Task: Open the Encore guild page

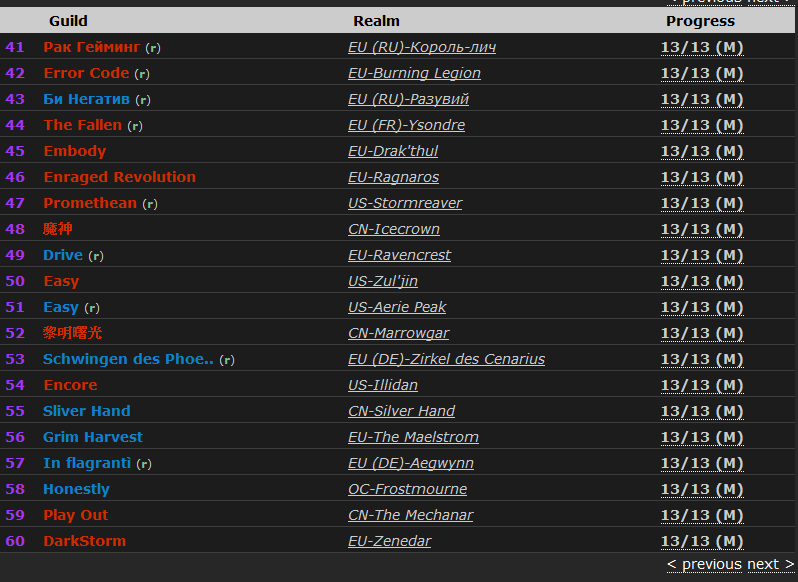Action: [70, 385]
